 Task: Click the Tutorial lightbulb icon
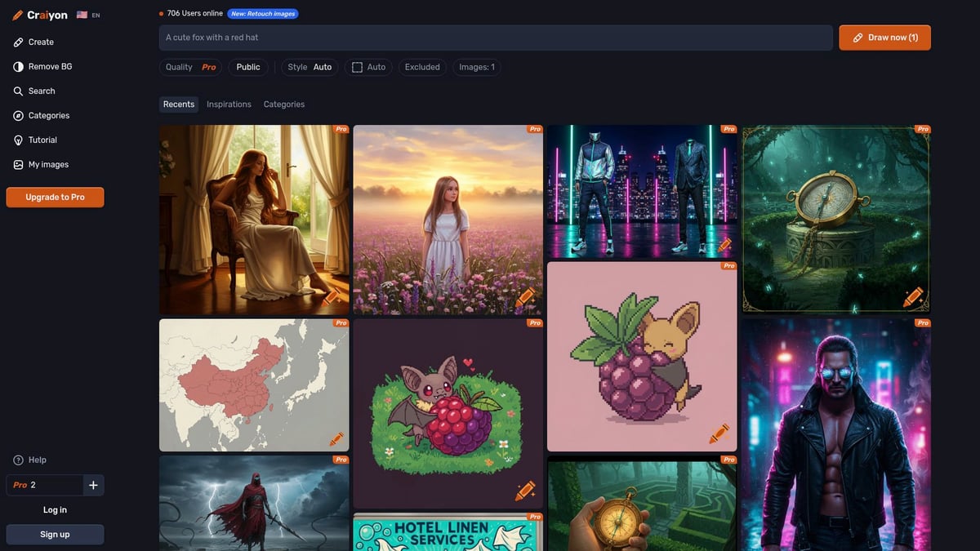pyautogui.click(x=18, y=140)
